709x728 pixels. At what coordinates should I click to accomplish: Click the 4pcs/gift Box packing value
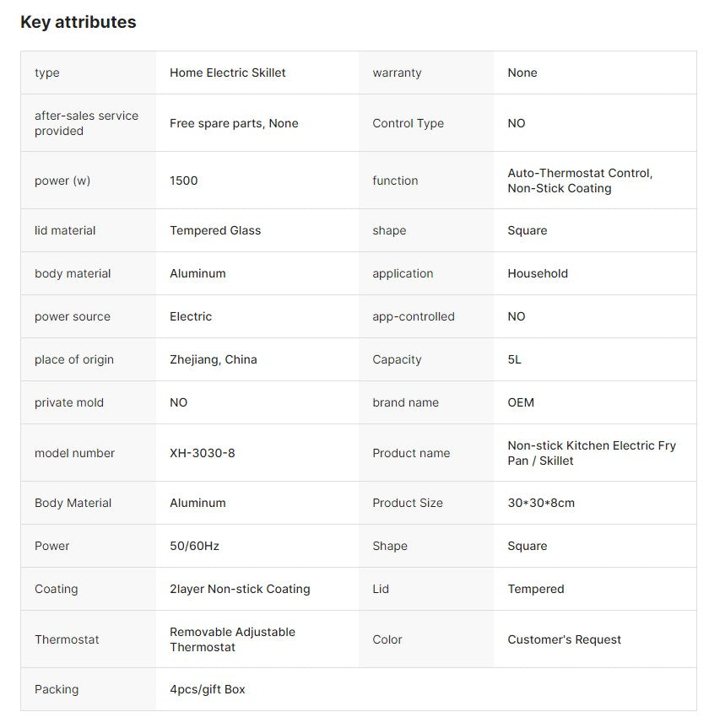[x=208, y=689]
